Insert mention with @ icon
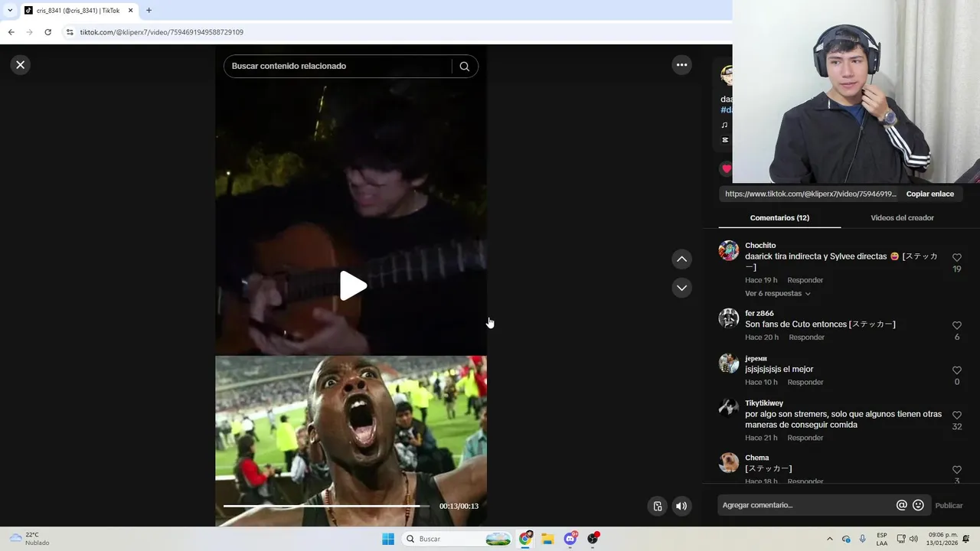This screenshot has height=551, width=980. click(x=901, y=505)
